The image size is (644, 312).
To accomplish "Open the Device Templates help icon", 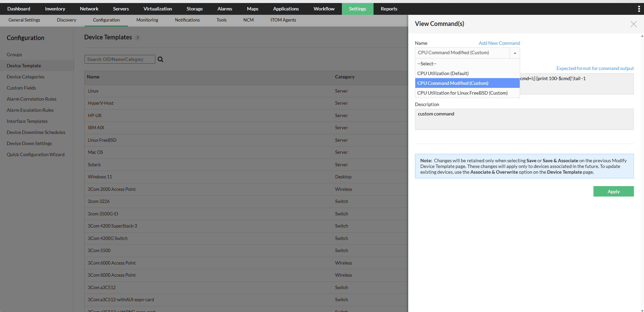I will click(x=137, y=38).
